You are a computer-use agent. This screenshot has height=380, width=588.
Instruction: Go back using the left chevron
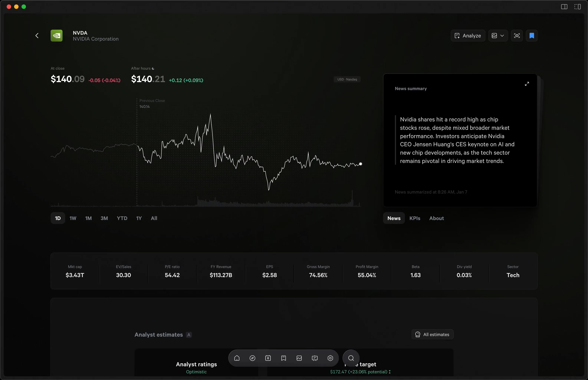37,36
